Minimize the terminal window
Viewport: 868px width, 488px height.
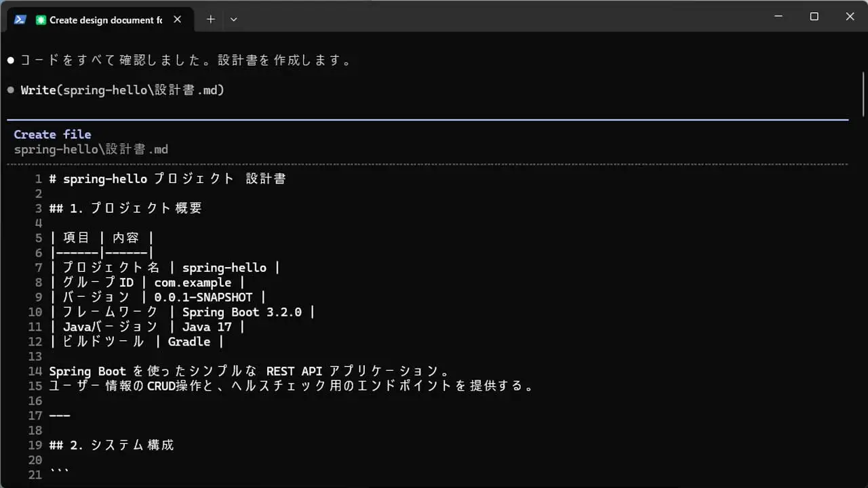point(778,16)
